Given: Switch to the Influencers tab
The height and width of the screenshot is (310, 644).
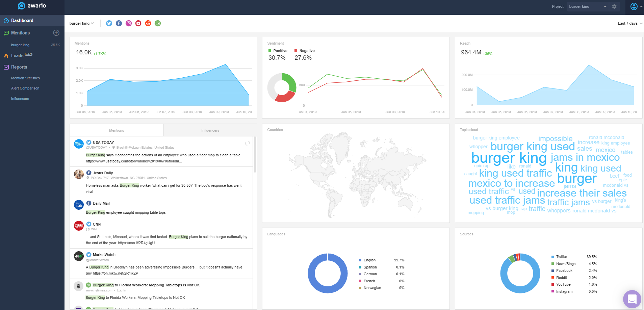Looking at the screenshot, I should coord(210,130).
